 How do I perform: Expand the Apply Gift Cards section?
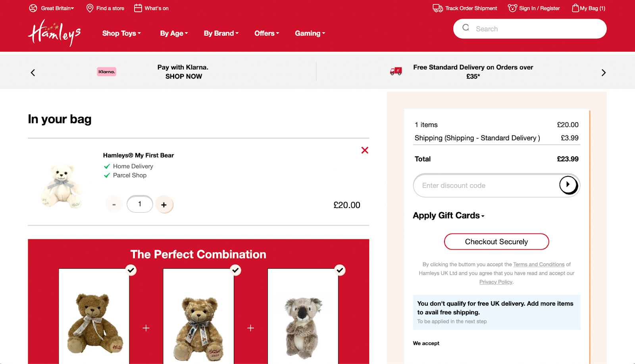click(x=448, y=215)
